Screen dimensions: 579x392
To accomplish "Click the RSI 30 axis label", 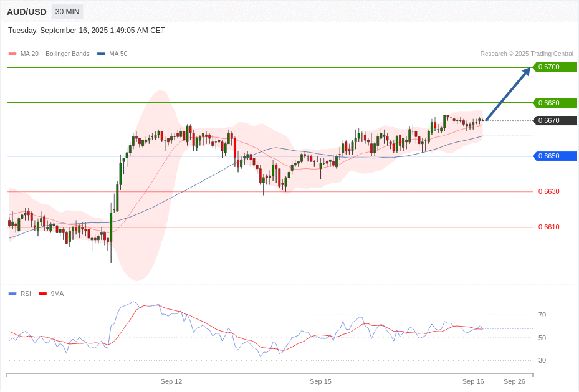I will click(x=542, y=361).
